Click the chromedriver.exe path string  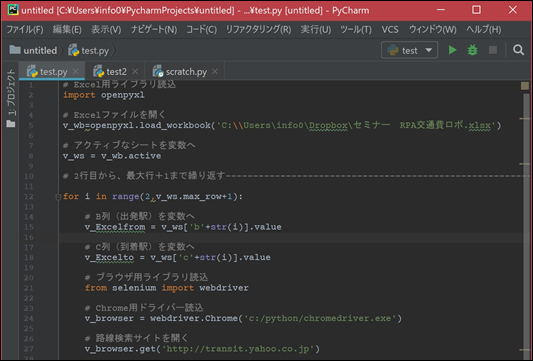321,319
